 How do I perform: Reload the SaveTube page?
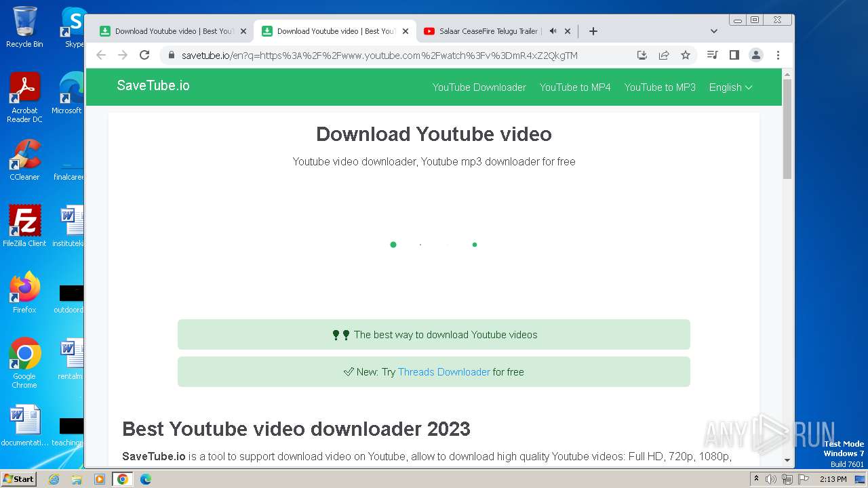(x=144, y=55)
